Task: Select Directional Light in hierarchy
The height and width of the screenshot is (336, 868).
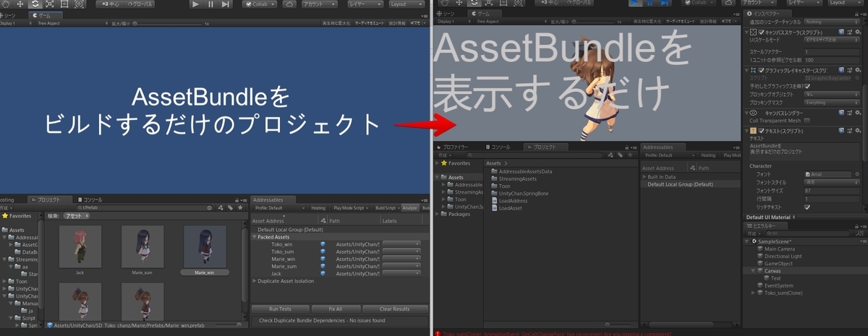Action: pyautogui.click(x=783, y=256)
